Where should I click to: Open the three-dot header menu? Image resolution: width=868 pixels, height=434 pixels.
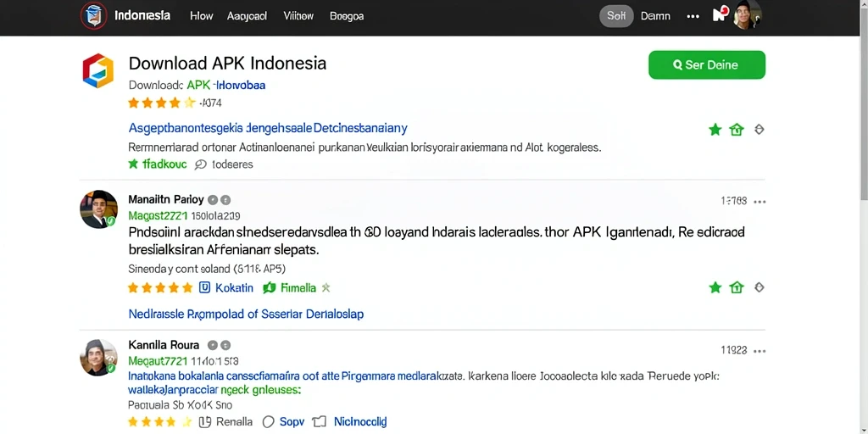click(693, 17)
